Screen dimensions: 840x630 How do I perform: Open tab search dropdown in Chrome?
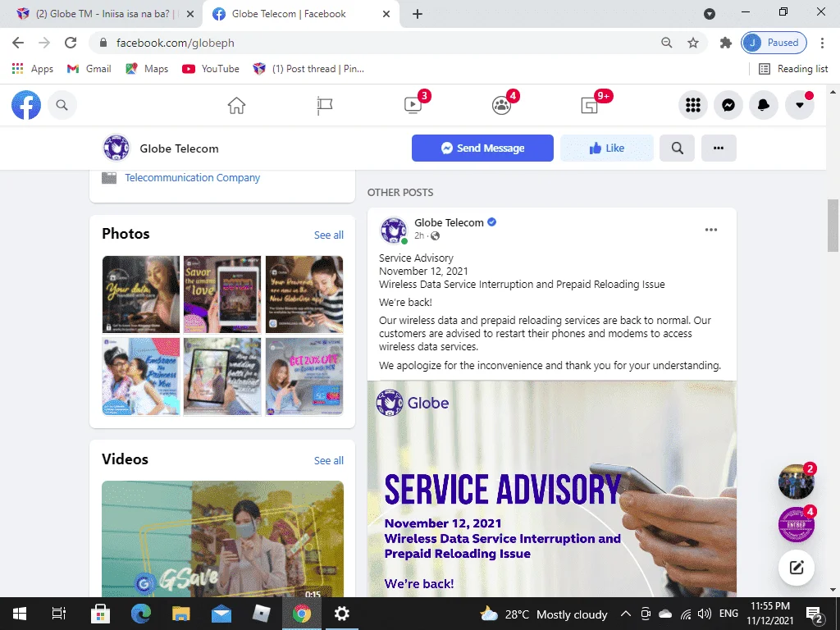pos(710,14)
